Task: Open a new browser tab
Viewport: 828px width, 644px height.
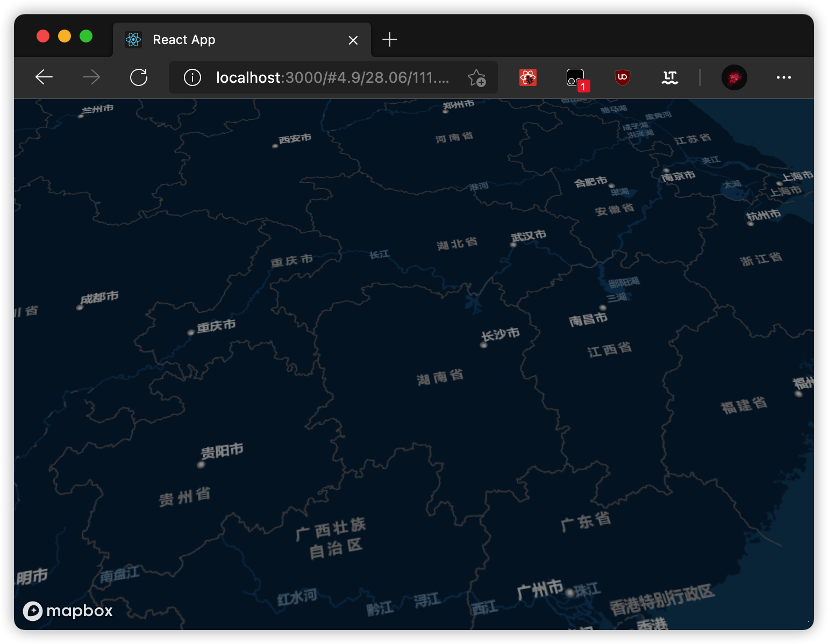Action: point(390,39)
